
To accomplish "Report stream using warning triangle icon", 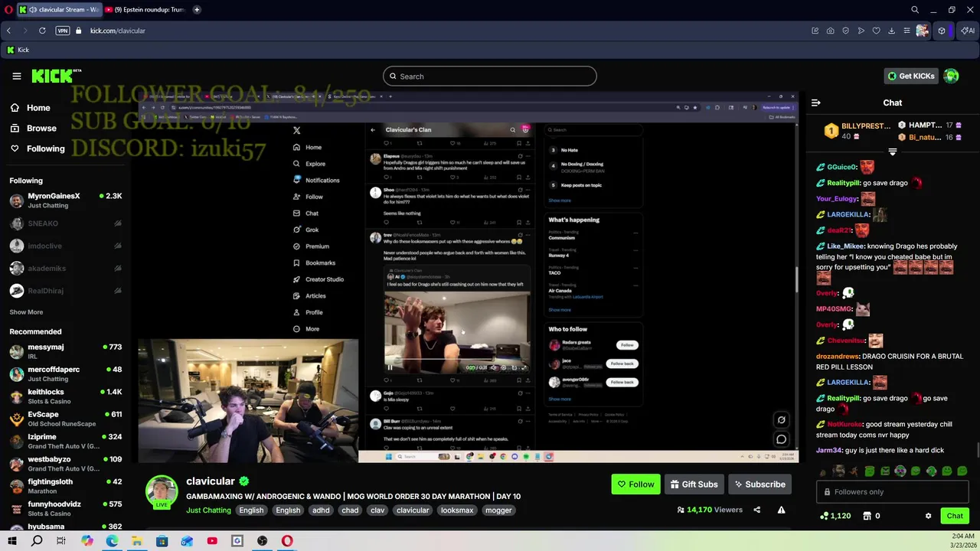I will click(781, 510).
